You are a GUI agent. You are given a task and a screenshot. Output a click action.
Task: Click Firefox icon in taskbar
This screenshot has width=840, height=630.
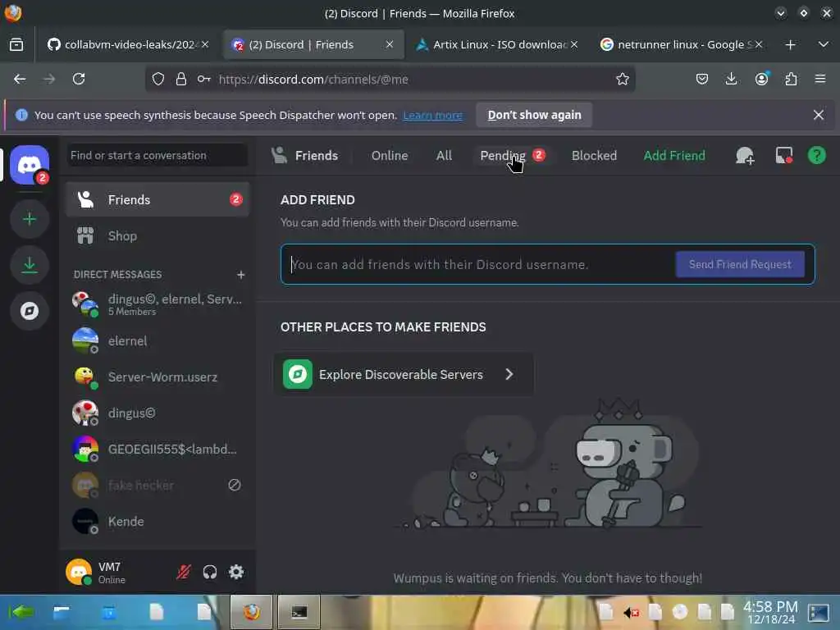coord(251,612)
